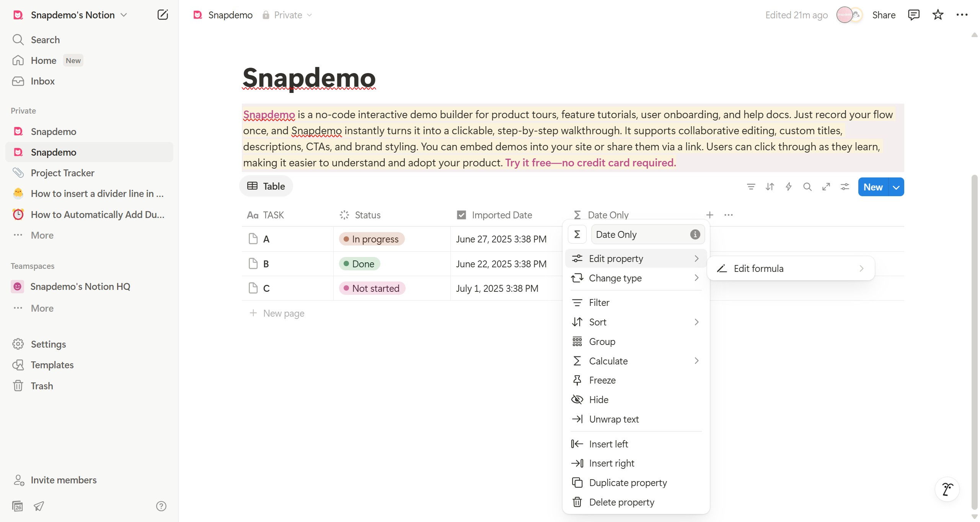Open the Private sharing dropdown
Viewport: 980px width, 522px height.
point(287,15)
